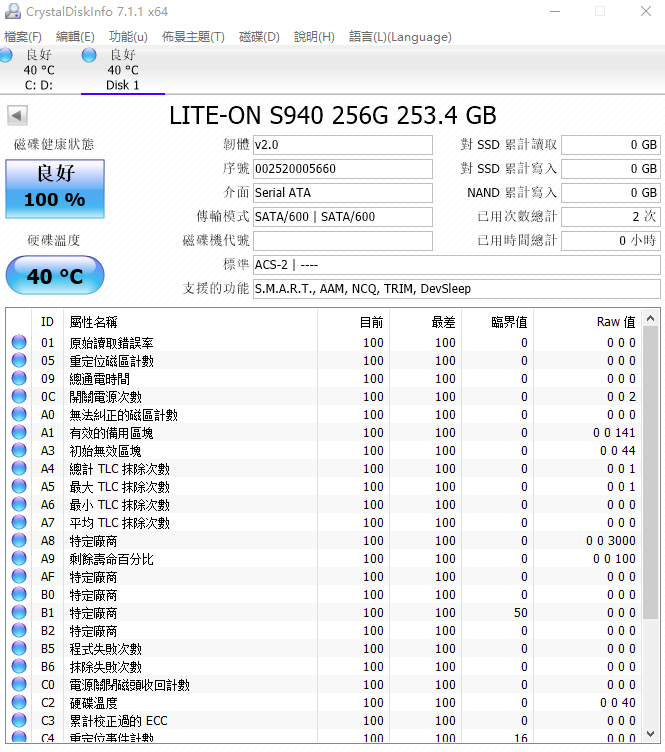Click scroll down arrow of attribute list

pyautogui.click(x=651, y=734)
